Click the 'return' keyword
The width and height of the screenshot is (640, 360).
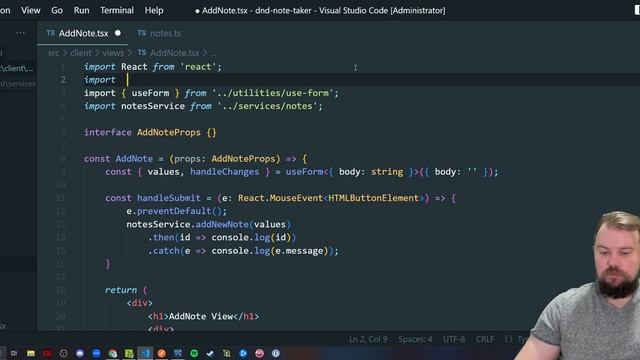(x=121, y=290)
